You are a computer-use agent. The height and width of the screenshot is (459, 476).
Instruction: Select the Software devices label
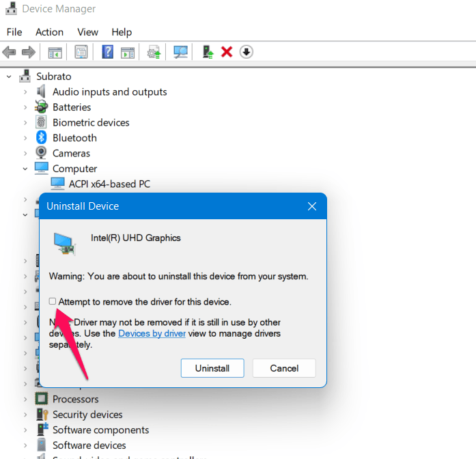(89, 445)
